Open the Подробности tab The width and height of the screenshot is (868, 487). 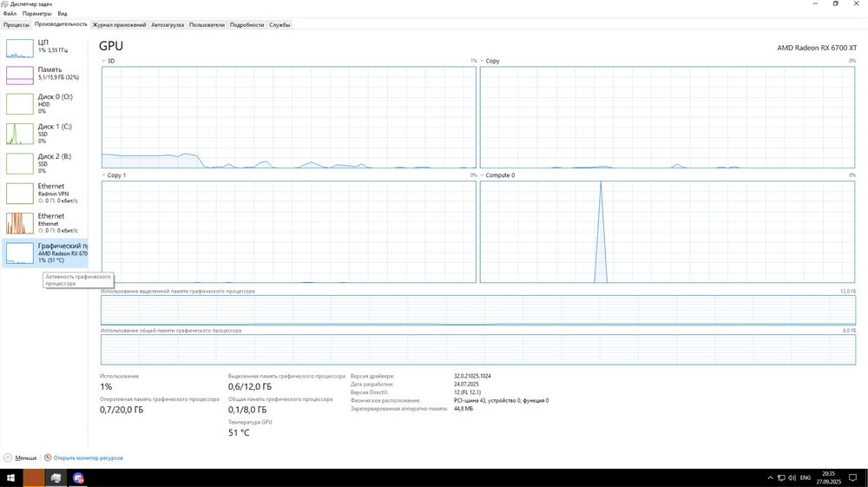247,25
